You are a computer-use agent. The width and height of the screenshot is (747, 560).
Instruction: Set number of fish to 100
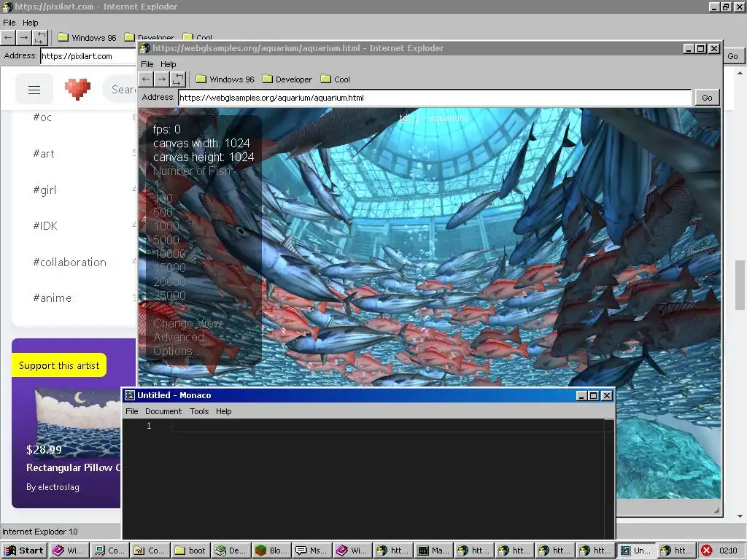click(x=163, y=198)
